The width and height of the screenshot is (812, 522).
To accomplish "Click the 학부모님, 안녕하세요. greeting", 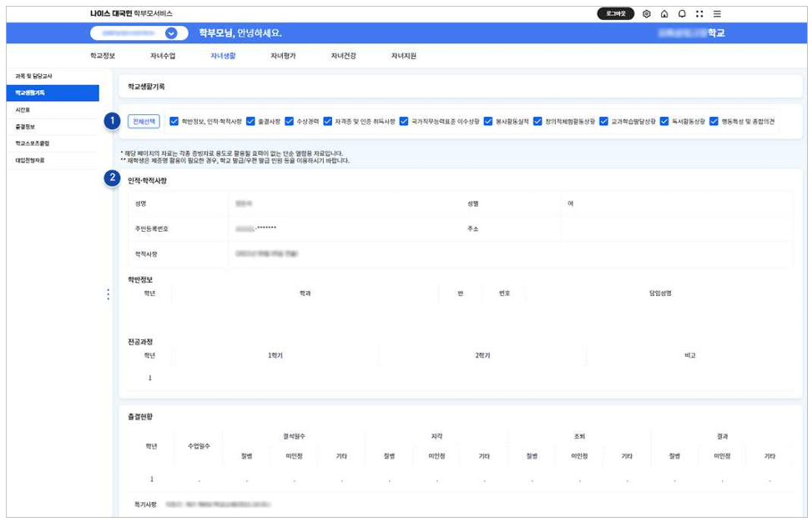I will (240, 33).
